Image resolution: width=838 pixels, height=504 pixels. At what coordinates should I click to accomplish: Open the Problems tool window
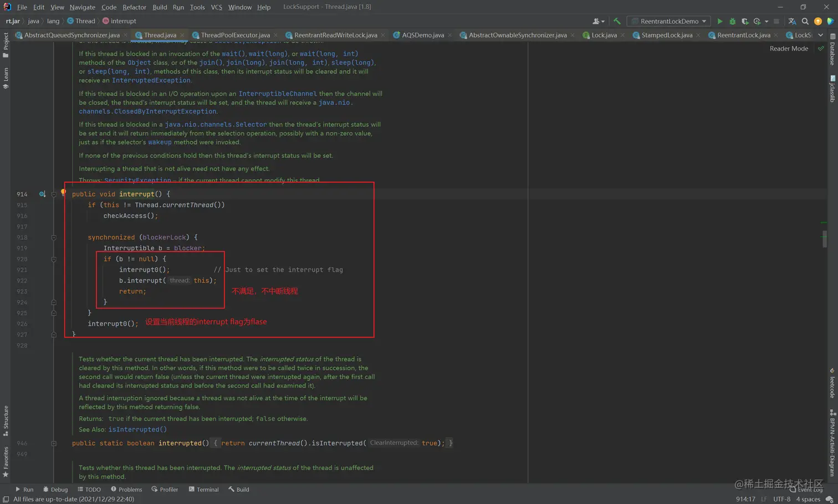tap(126, 490)
